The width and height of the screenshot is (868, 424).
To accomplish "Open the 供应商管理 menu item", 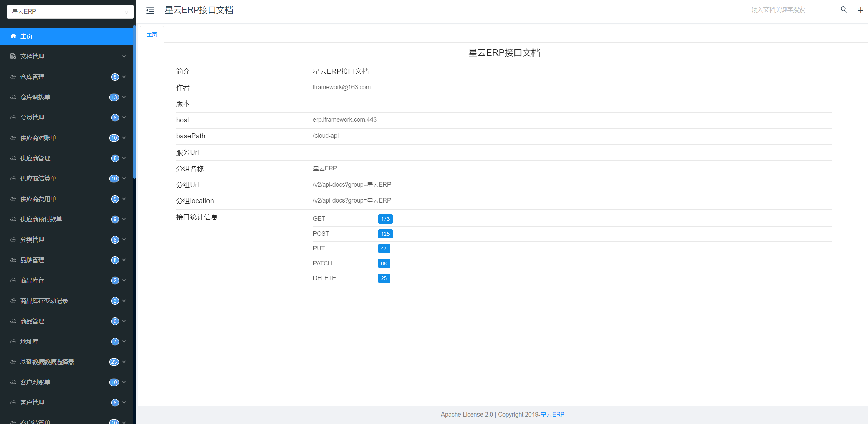I will [x=35, y=158].
